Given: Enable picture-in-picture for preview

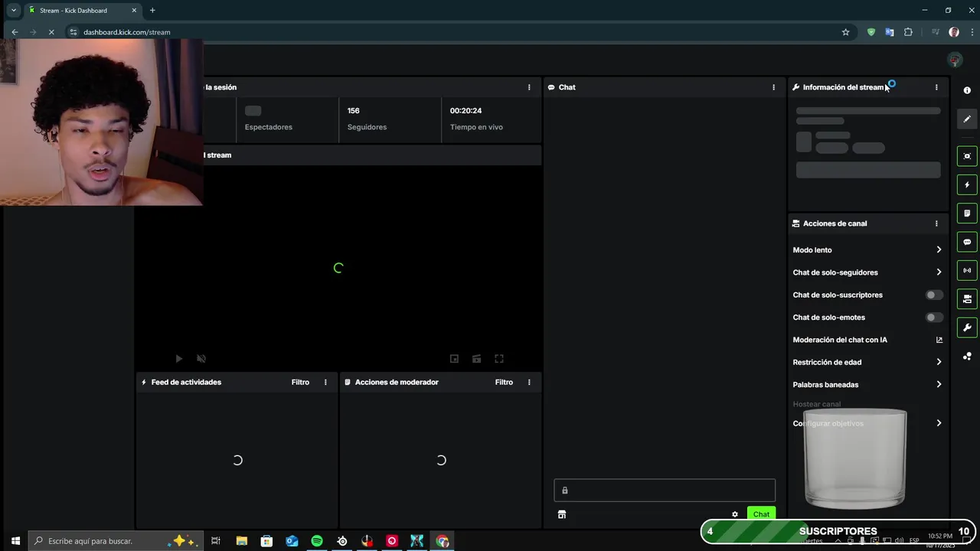Looking at the screenshot, I should point(454,358).
